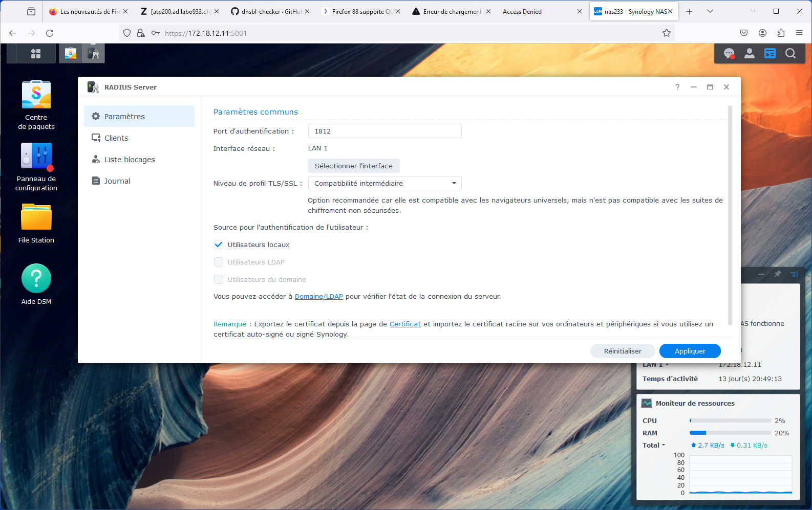Open DSM notifications chat icon
The height and width of the screenshot is (510, 812).
729,53
